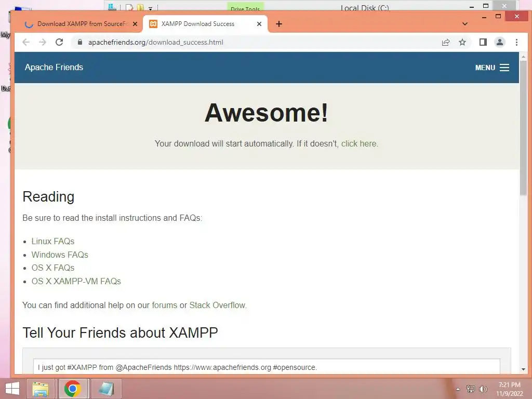This screenshot has width=532, height=399.
Task: Open the MENU hamburger on Apache Friends
Action: [492, 68]
